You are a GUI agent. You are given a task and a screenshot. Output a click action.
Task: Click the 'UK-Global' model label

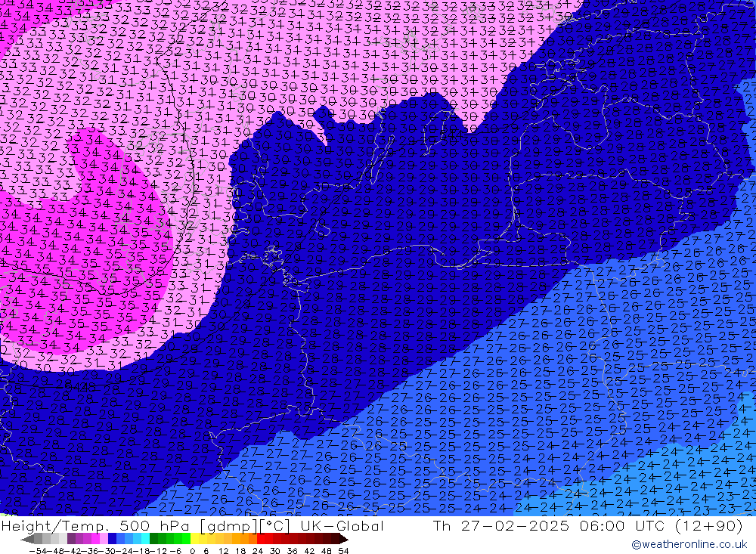[342, 525]
